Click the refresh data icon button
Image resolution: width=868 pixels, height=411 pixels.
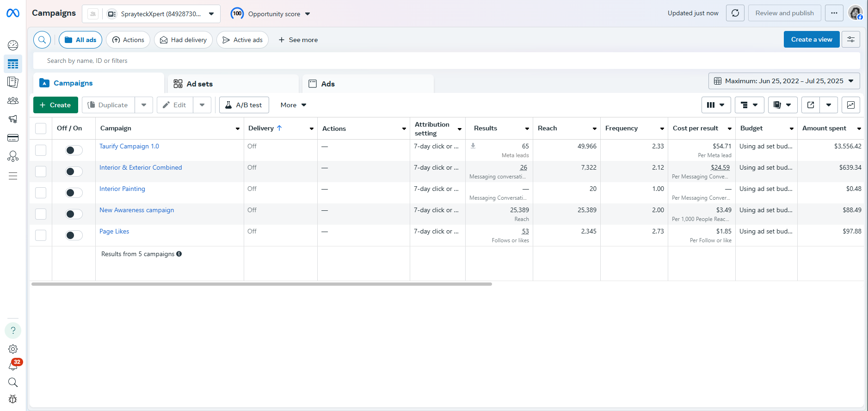click(735, 13)
